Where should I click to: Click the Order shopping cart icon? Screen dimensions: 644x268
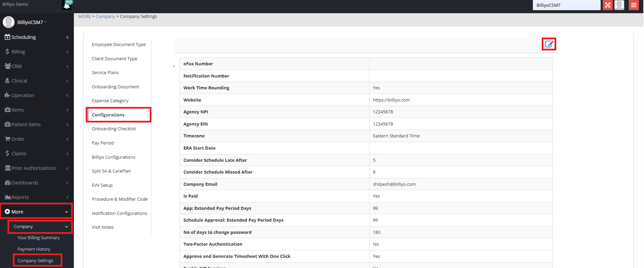pyautogui.click(x=7, y=139)
